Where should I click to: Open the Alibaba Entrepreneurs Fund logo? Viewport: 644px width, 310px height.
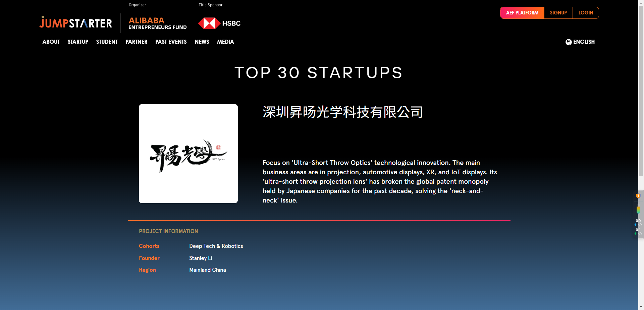pyautogui.click(x=157, y=23)
